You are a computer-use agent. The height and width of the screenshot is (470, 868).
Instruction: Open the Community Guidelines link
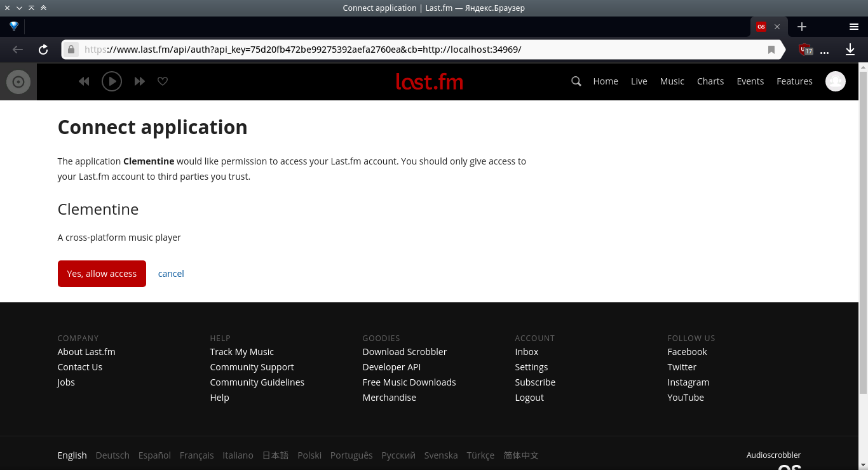[257, 382]
